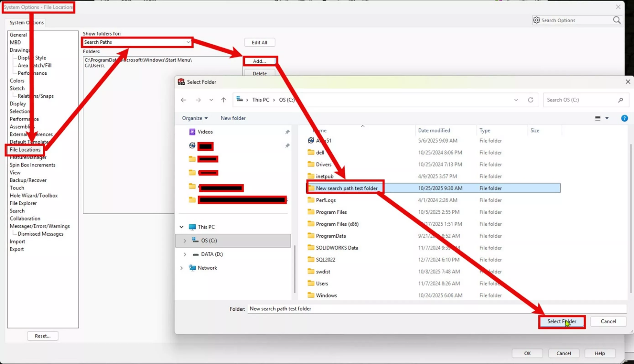
Task: Click the forward navigation arrow
Action: pos(198,100)
